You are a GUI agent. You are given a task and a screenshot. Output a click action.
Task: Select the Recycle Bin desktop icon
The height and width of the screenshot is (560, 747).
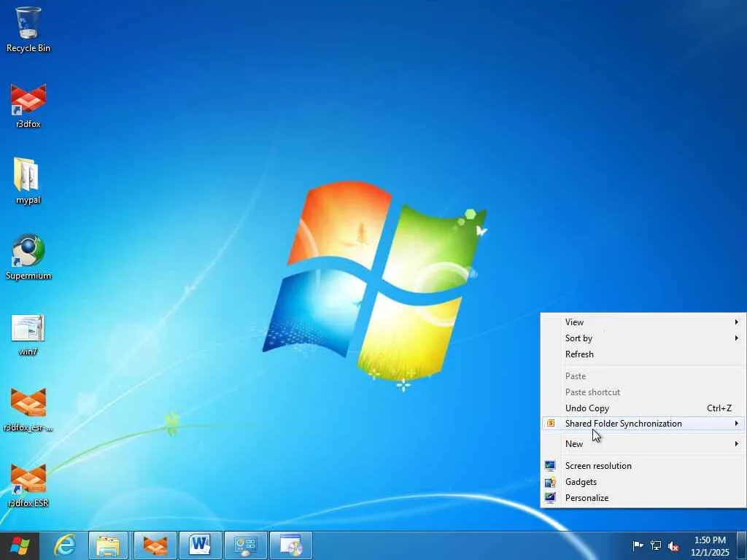tap(28, 29)
